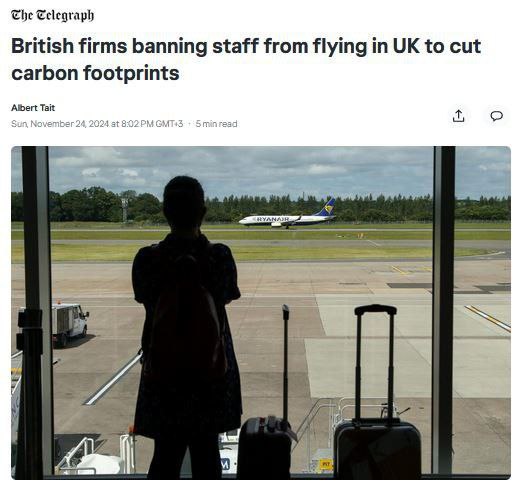Image resolution: width=521 pixels, height=485 pixels.
Task: Open the airport window article photo
Action: coord(261,313)
